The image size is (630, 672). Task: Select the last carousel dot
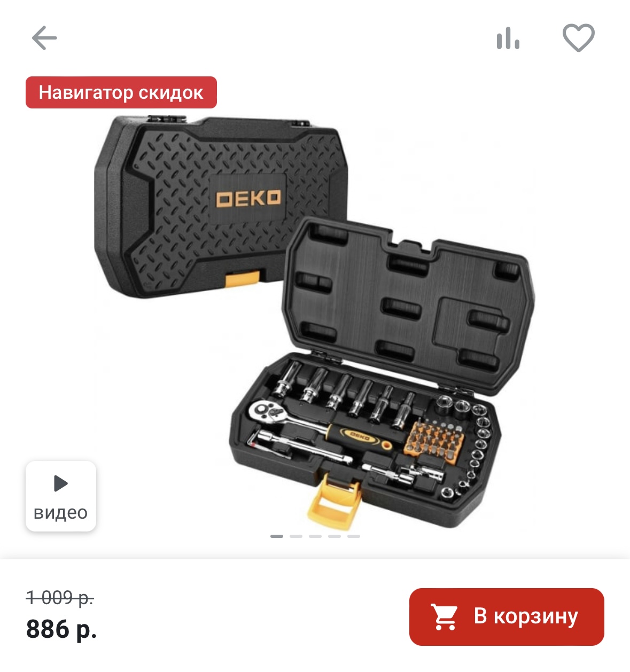[354, 536]
